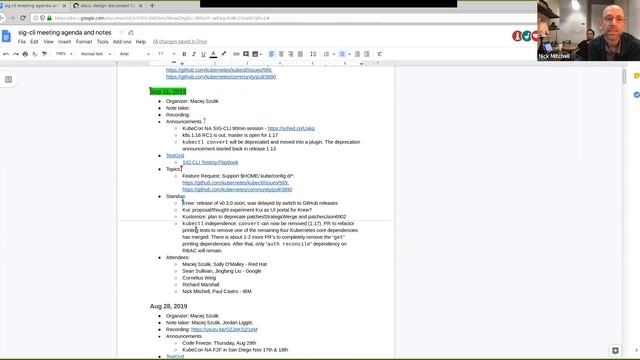Open the File menu
640x360 pixels.
[x=22, y=42]
